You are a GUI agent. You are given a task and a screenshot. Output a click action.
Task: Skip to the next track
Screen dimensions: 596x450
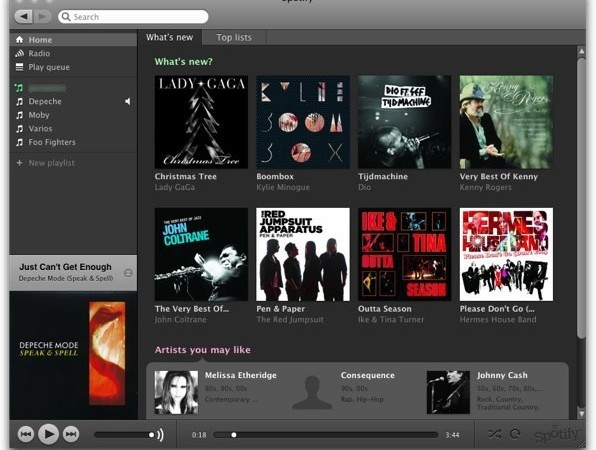(x=71, y=434)
